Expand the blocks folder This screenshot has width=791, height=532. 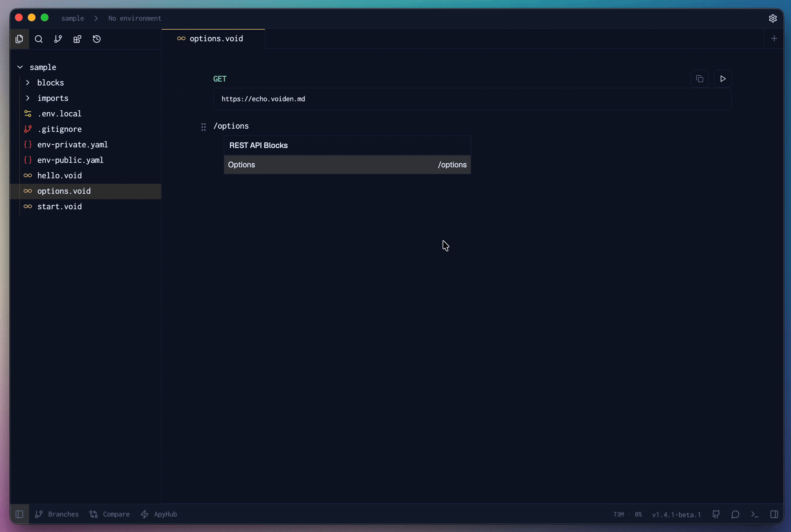click(x=28, y=83)
